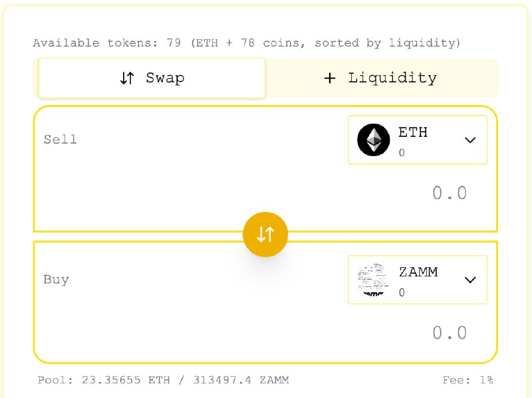Click the plus icon in Liquidity tab
This screenshot has height=398, width=532.
point(330,78)
